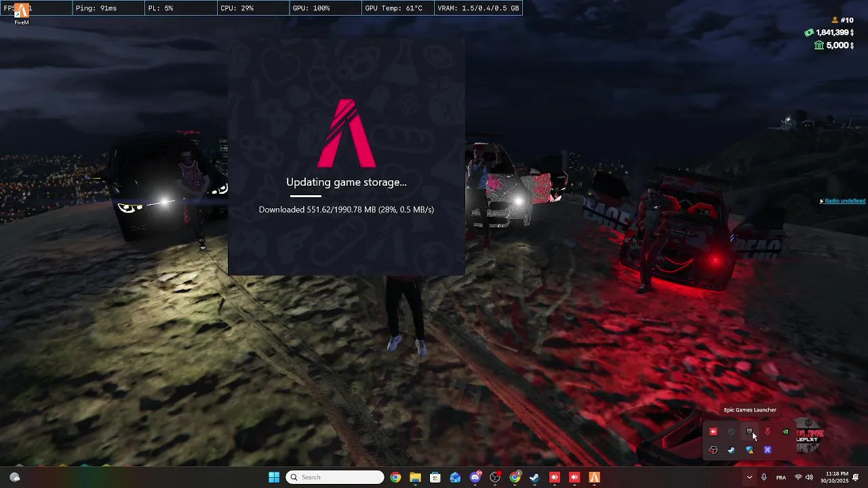
Task: Click the dim circle tray overflow icon
Action: click(731, 431)
